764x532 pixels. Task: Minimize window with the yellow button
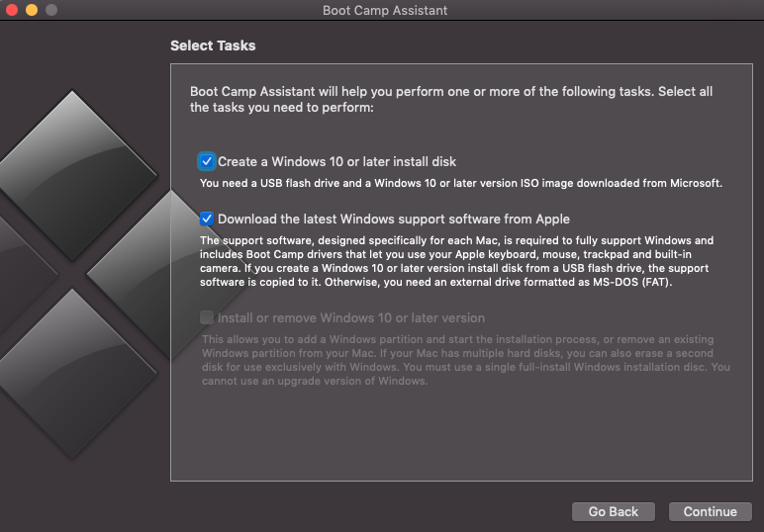(32, 10)
